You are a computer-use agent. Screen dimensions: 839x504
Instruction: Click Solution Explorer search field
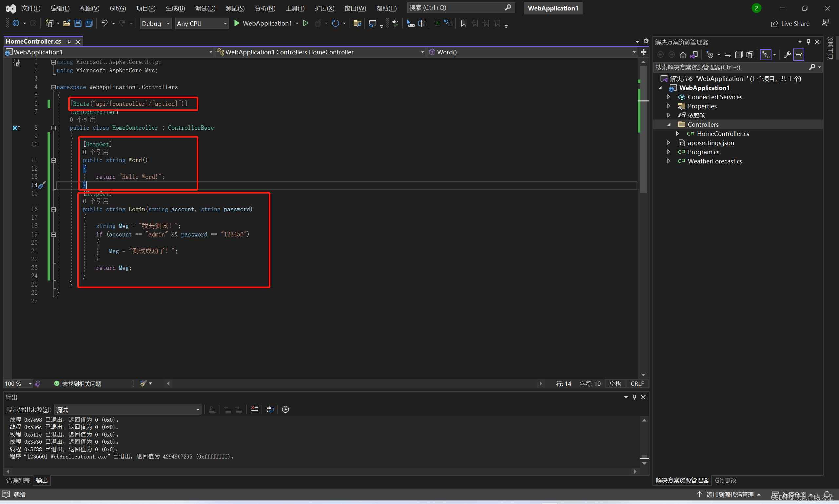738,67
